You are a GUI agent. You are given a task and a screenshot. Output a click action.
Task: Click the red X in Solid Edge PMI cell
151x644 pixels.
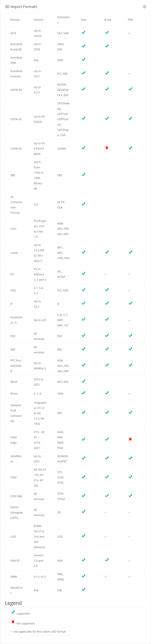(130, 439)
